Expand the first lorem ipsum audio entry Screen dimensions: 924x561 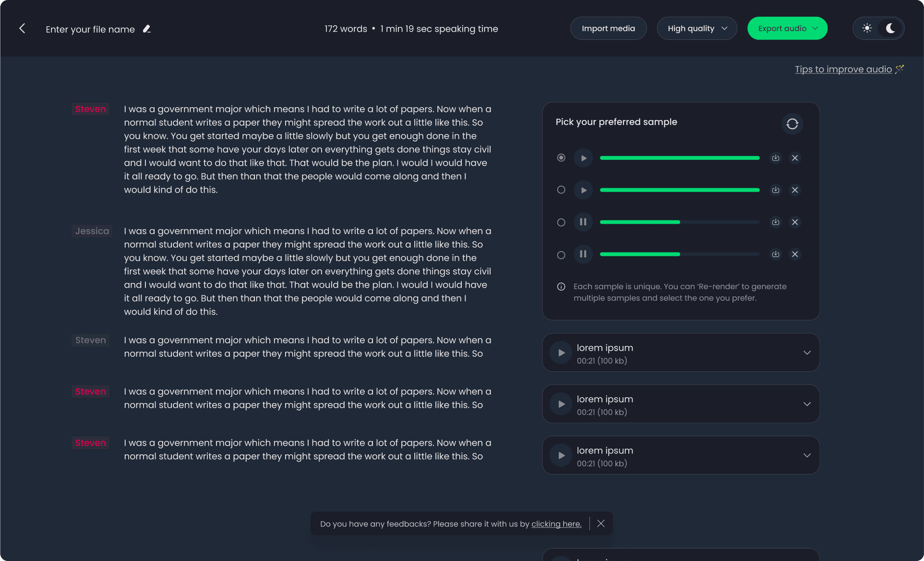coord(807,352)
